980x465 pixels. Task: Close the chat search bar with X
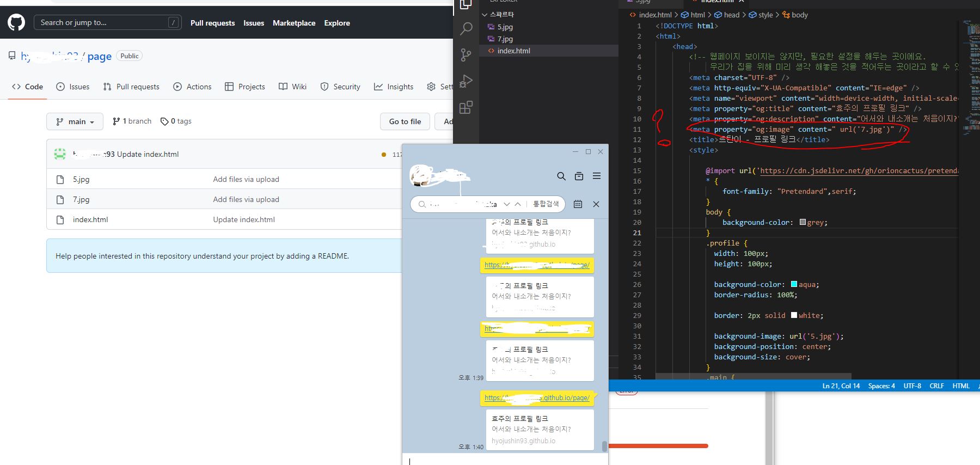[x=596, y=204]
